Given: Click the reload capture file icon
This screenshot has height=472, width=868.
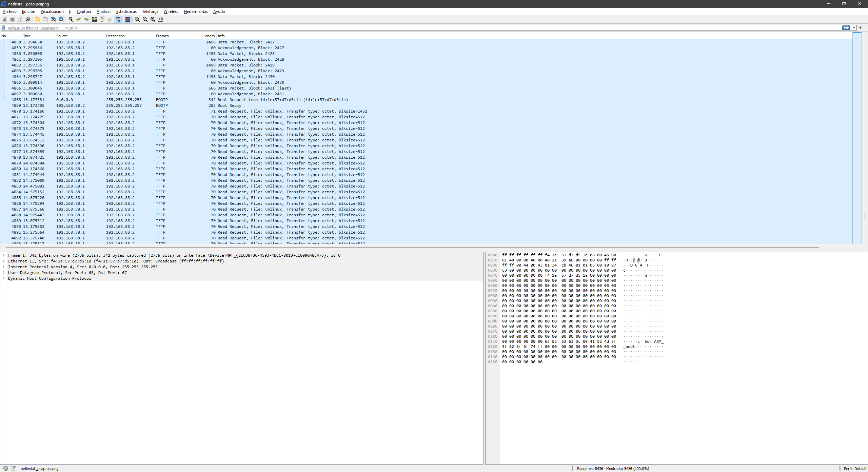Looking at the screenshot, I should [x=61, y=19].
